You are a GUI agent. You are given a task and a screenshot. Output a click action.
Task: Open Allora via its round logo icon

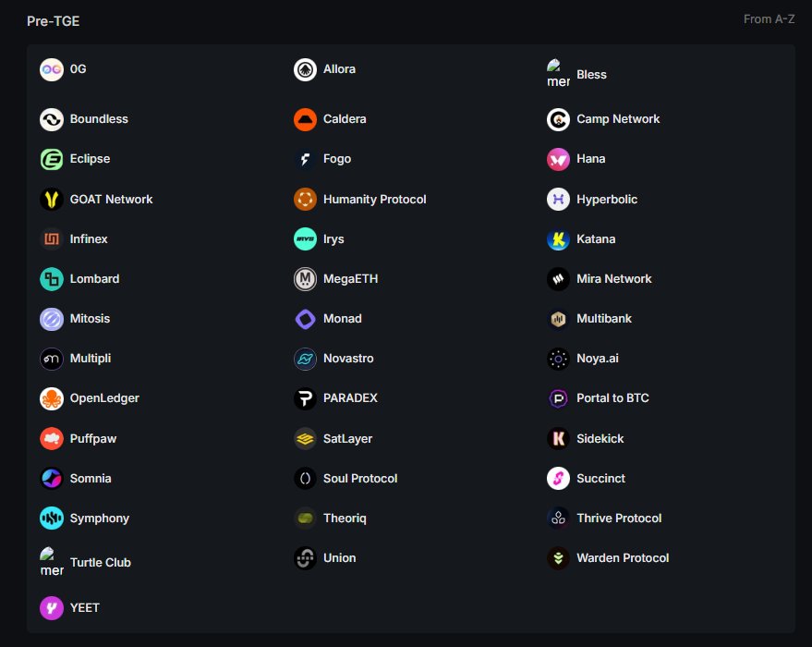(305, 69)
